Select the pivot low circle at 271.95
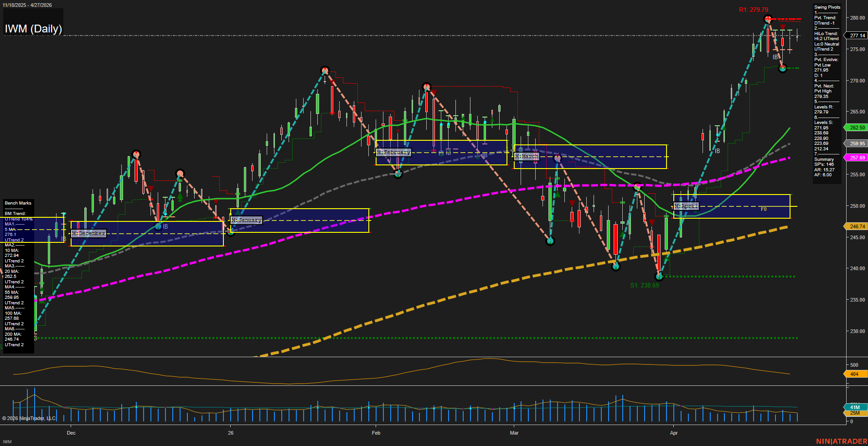This screenshot has width=868, height=446. pos(782,68)
